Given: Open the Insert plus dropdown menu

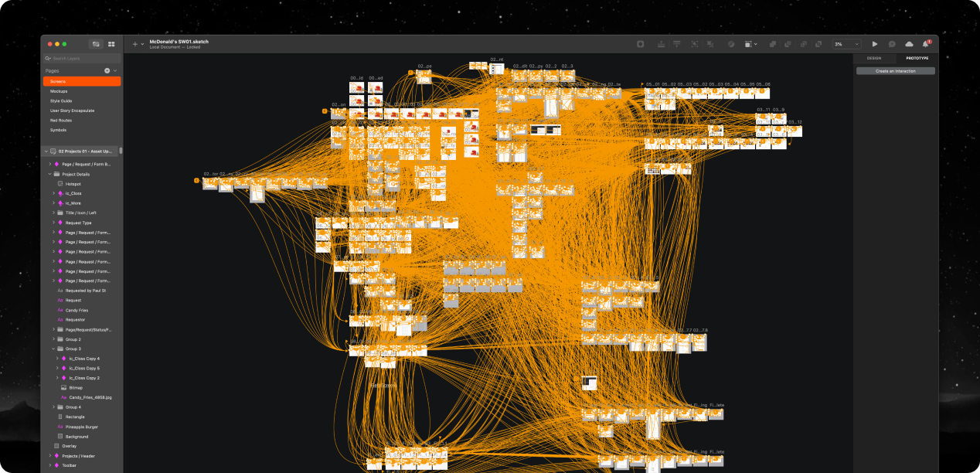Looking at the screenshot, I should tap(138, 44).
